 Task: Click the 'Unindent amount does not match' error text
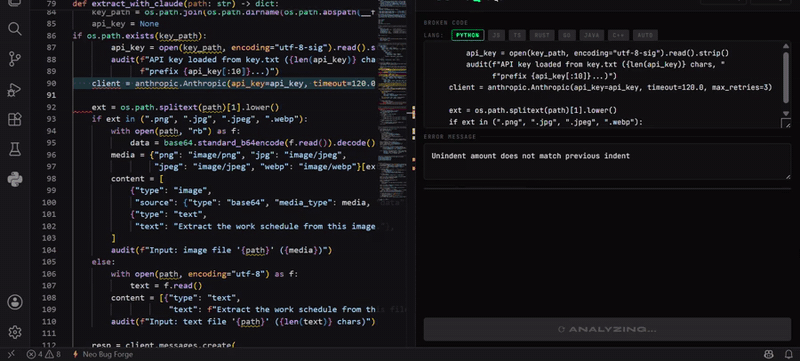(x=531, y=156)
